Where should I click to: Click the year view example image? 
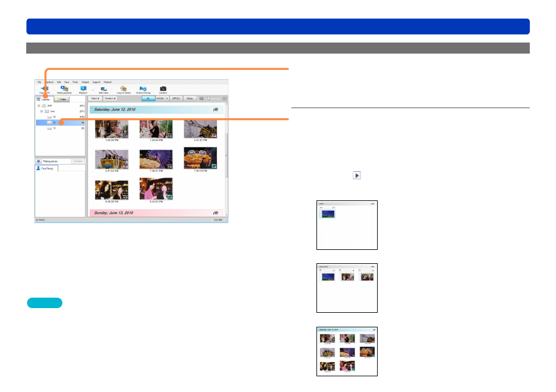coord(347,225)
